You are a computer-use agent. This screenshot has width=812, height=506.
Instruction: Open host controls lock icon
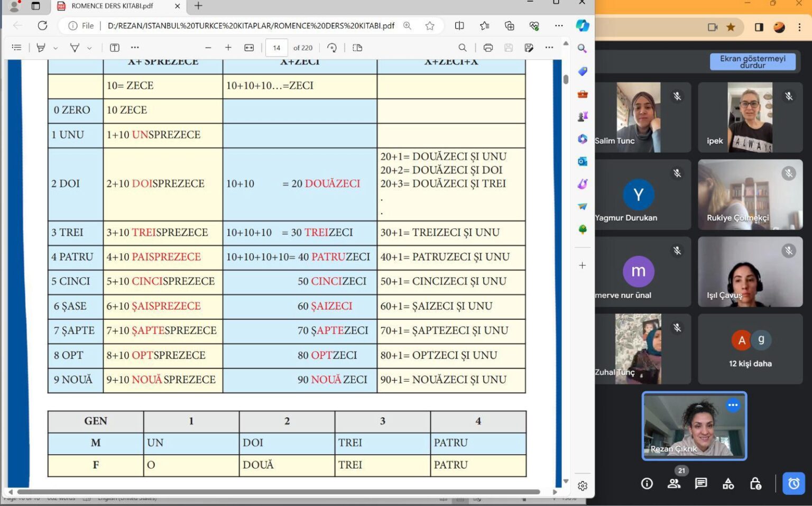755,483
